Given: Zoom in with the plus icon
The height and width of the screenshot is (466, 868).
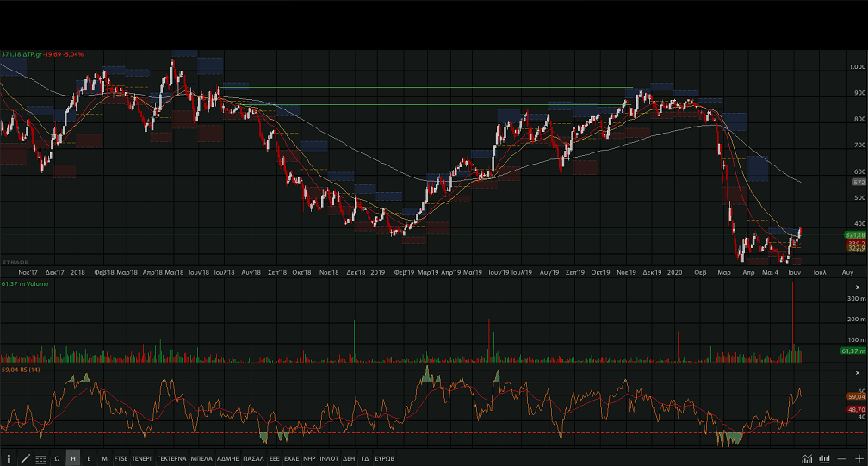Looking at the screenshot, I should tap(859, 458).
